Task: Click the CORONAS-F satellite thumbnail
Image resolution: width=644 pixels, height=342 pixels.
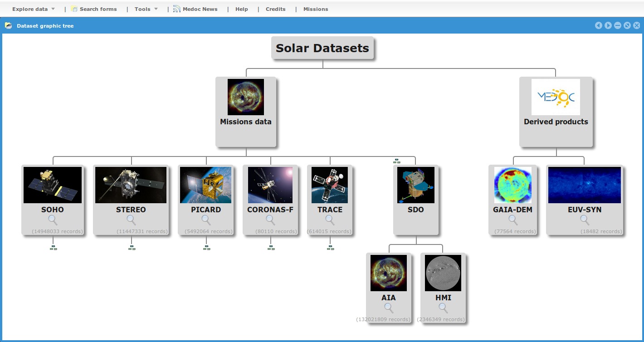Action: (x=270, y=185)
